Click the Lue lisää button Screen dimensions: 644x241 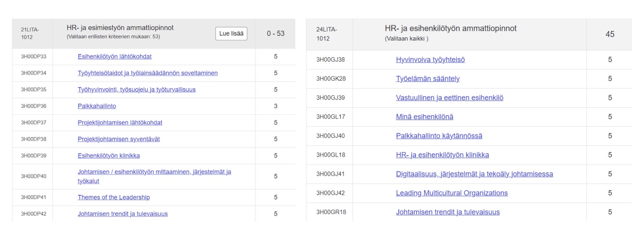point(231,34)
